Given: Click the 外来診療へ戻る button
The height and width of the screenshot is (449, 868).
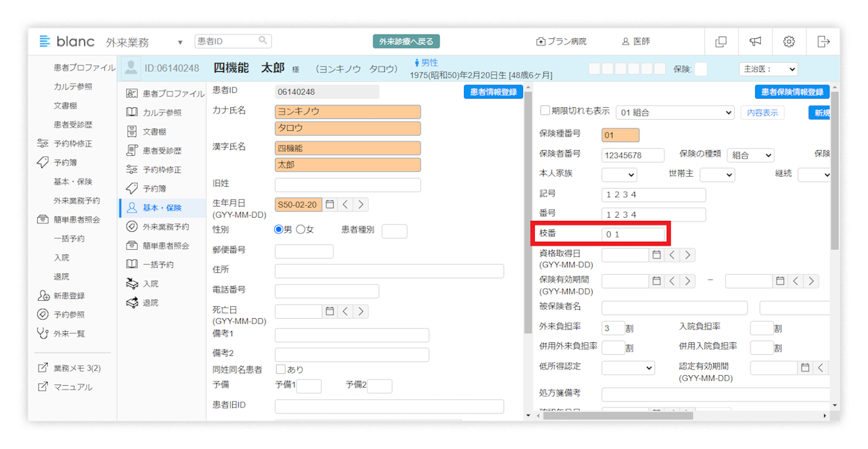Looking at the screenshot, I should (406, 42).
